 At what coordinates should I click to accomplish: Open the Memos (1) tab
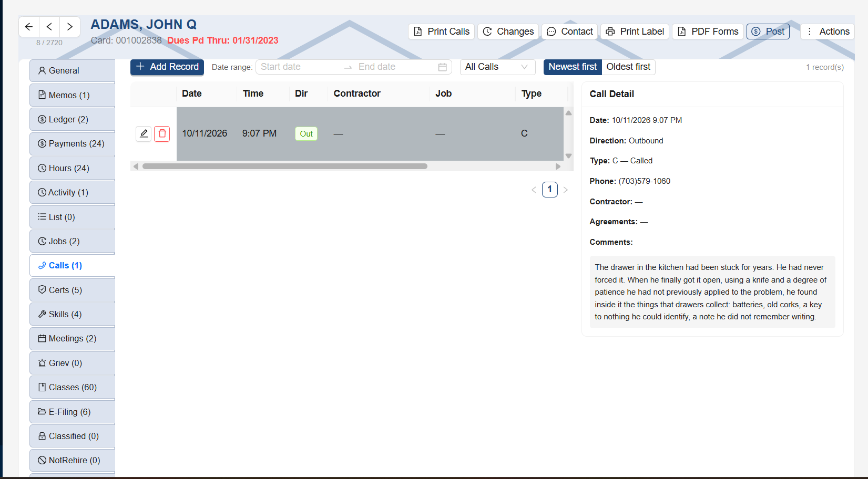coord(72,95)
